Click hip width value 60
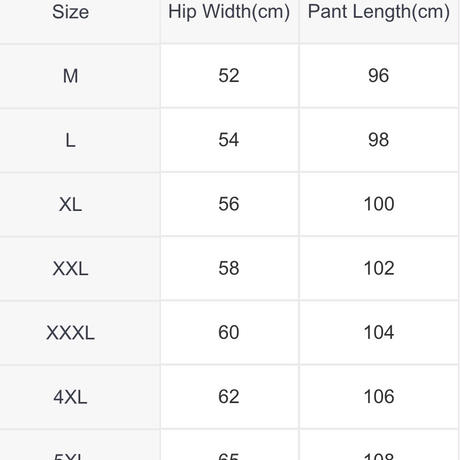460x460 pixels. [x=229, y=332]
